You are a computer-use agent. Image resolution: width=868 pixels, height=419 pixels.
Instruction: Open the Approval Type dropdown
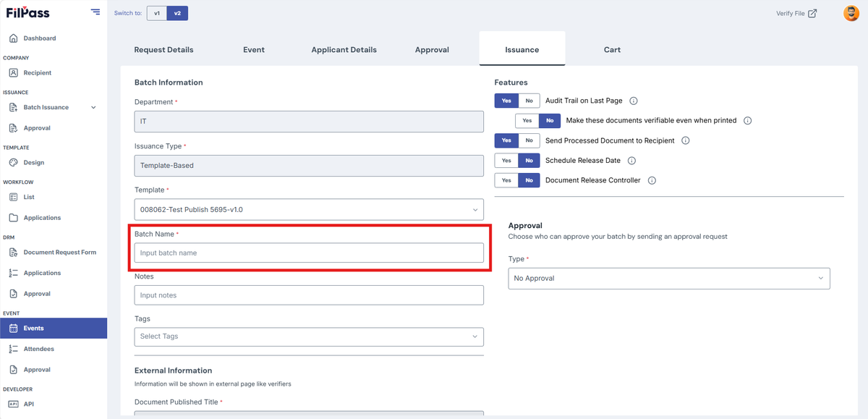pyautogui.click(x=669, y=279)
